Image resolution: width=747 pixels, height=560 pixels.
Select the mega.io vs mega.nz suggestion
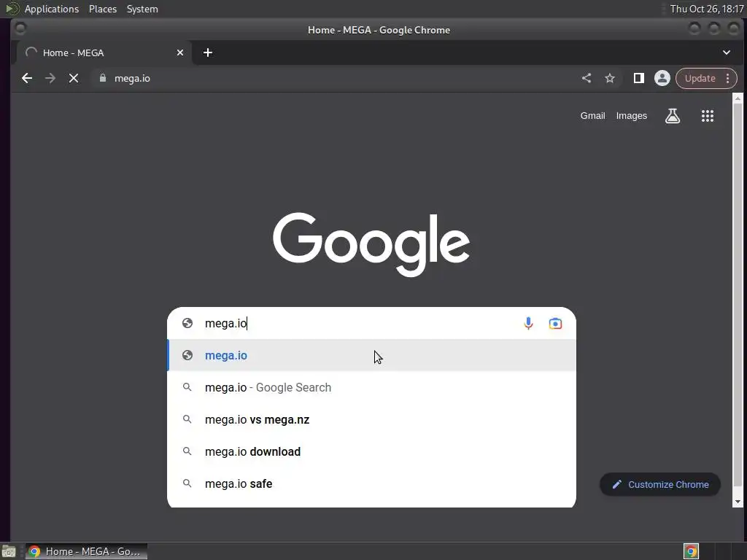coord(371,419)
